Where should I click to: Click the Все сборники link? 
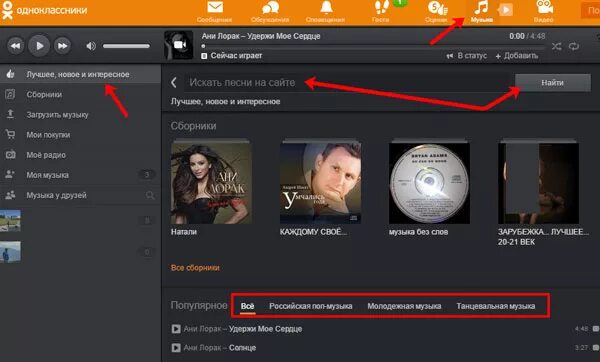pos(195,268)
